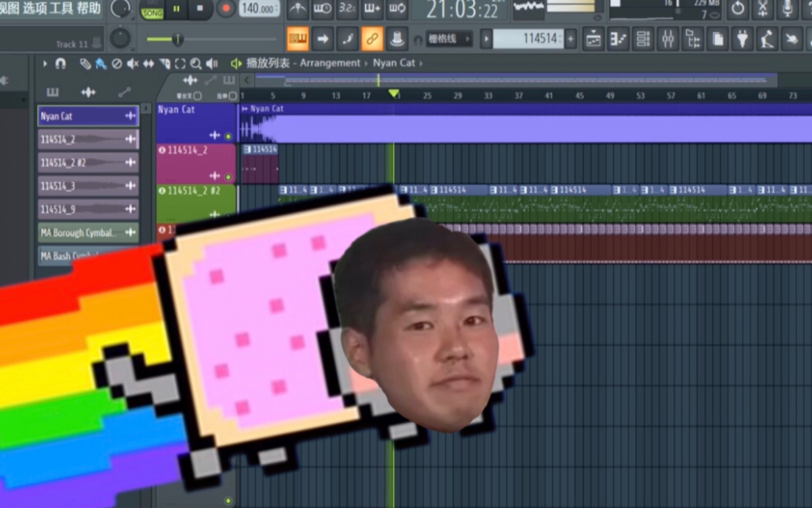Click the main pitch slider handle
812x508 pixels.
pos(177,39)
